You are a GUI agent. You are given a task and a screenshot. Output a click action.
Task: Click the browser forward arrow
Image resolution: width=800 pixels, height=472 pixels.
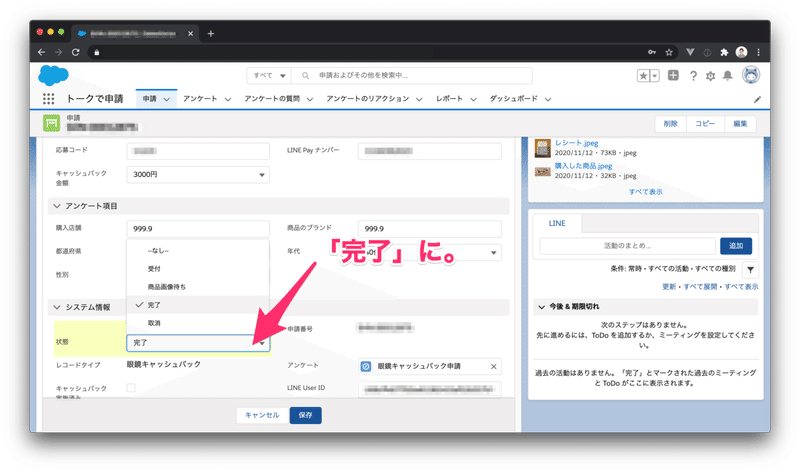pos(59,52)
